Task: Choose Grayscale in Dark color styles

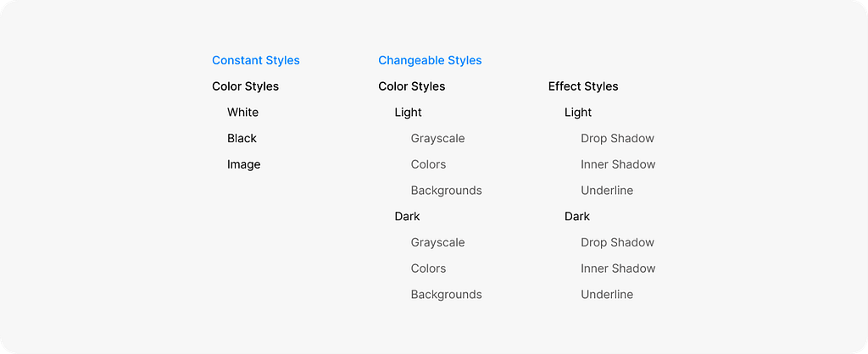Action: 437,242
